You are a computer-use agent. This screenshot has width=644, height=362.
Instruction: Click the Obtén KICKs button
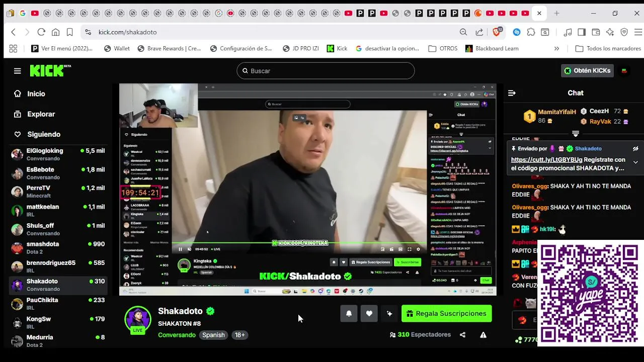587,70
